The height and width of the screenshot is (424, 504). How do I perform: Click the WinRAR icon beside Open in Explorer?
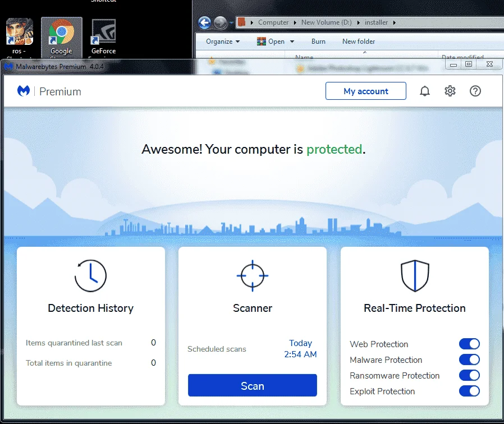point(262,42)
